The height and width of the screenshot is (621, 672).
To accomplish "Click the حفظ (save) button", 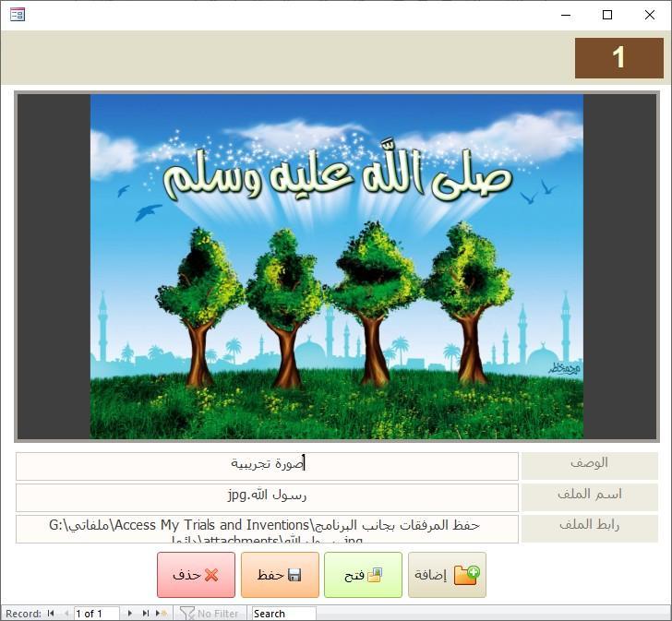I will (280, 575).
